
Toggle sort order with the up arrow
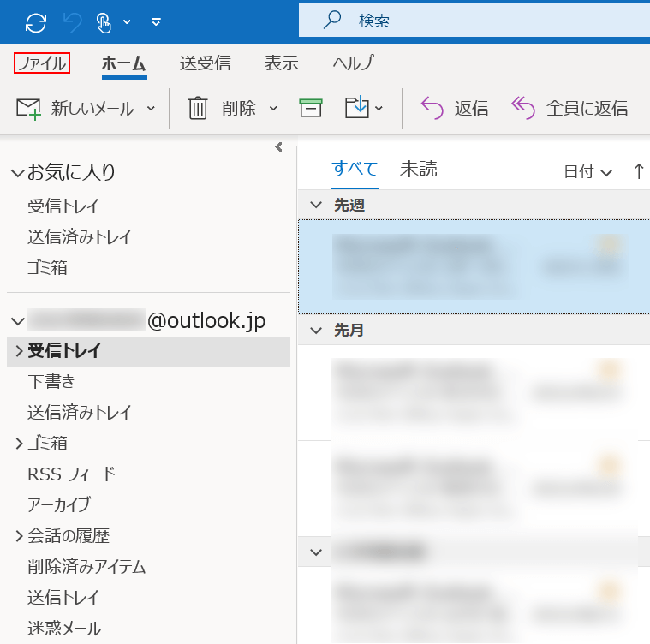[639, 171]
